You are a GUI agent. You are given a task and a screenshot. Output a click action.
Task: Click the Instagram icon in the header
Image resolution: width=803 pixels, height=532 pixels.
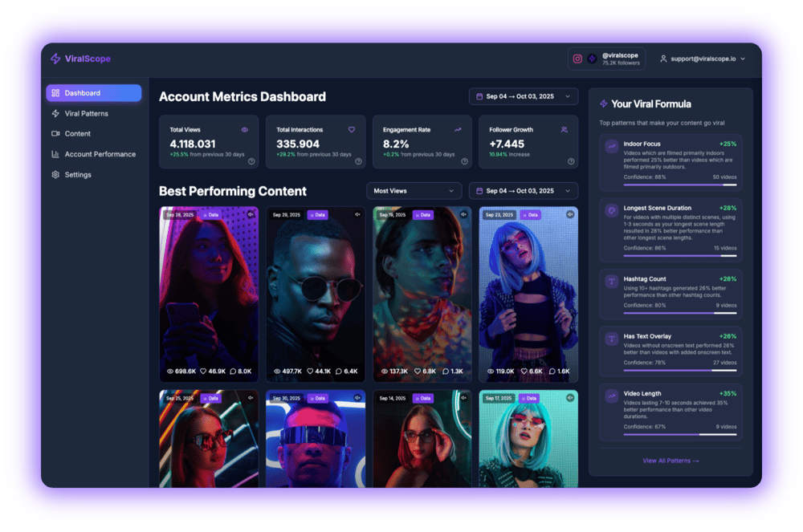click(x=577, y=59)
